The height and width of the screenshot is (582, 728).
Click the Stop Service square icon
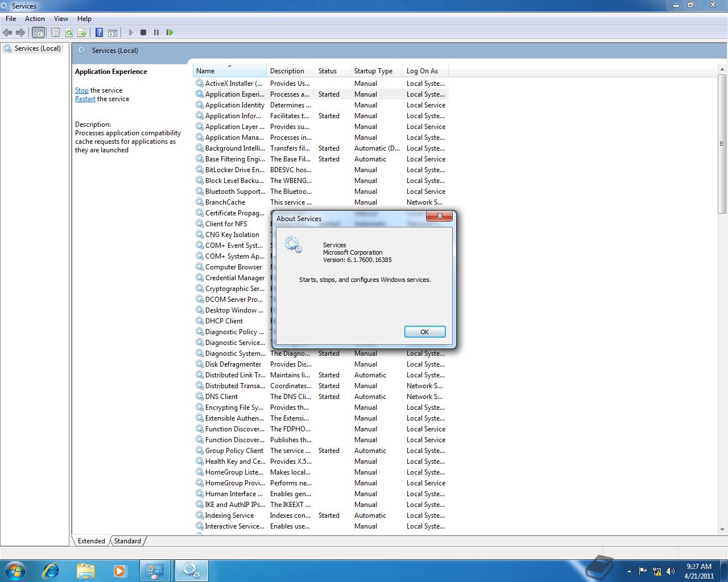[143, 32]
